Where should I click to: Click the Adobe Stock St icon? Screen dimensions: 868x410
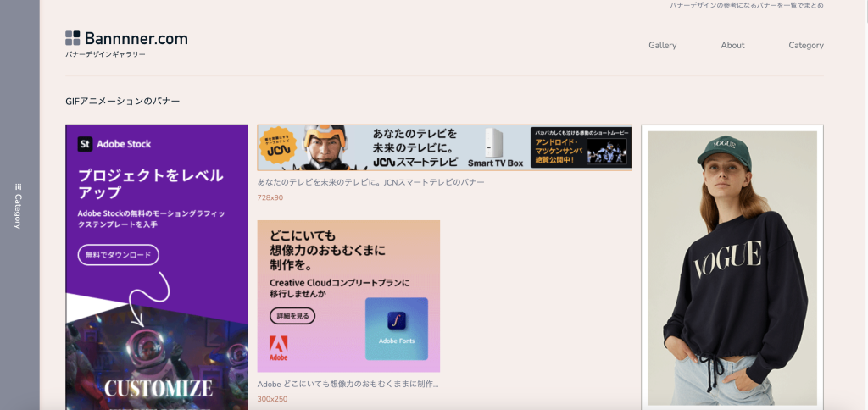(x=85, y=144)
